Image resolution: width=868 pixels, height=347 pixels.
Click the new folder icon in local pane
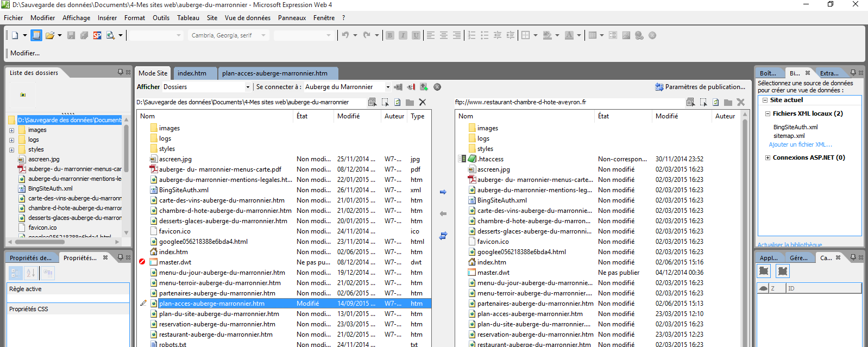coord(410,102)
